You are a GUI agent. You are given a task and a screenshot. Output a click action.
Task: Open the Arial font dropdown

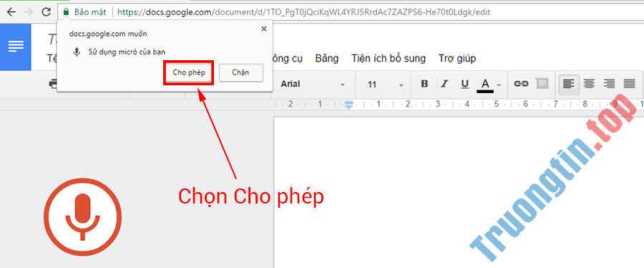[x=312, y=85]
